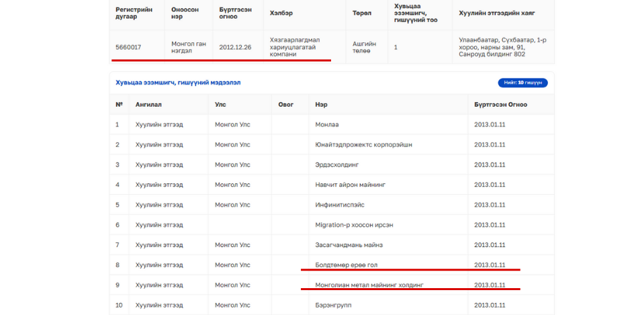Image resolution: width=644 pixels, height=315 pixels.
Task: Click the 'Овог' column header
Action: click(286, 105)
